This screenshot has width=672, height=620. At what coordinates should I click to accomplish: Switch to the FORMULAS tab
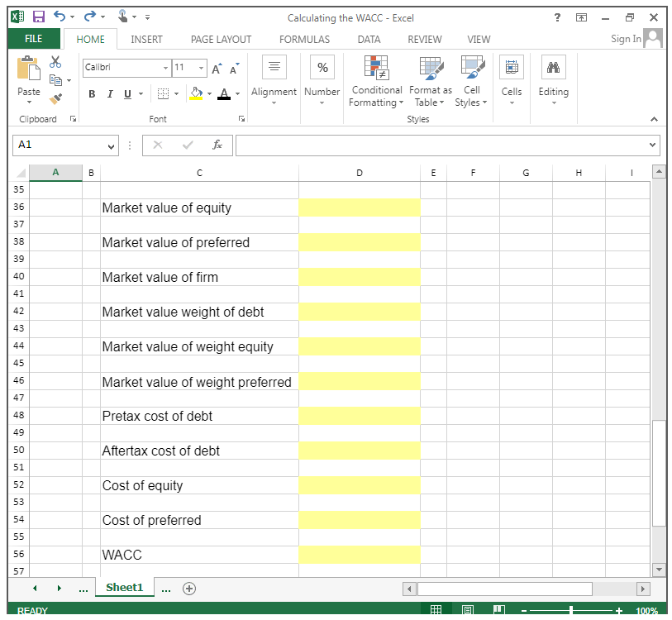pyautogui.click(x=305, y=40)
